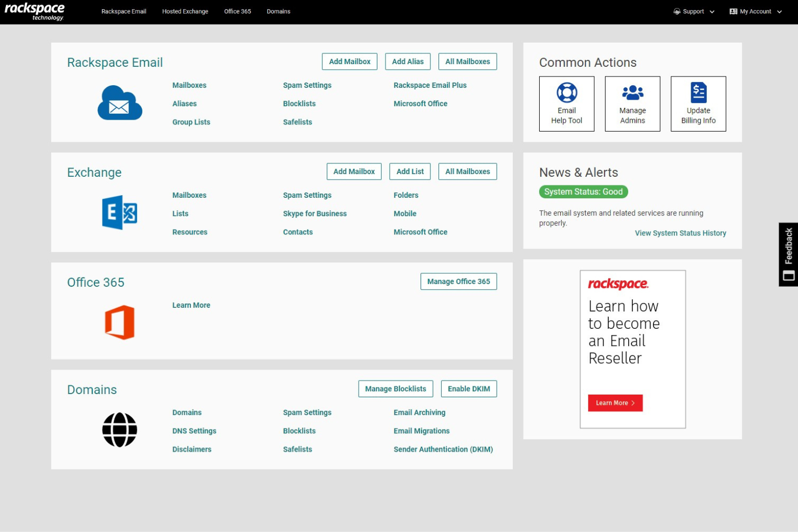This screenshot has height=532, width=798.
Task: Open the Skype for Business link
Action: (315, 213)
